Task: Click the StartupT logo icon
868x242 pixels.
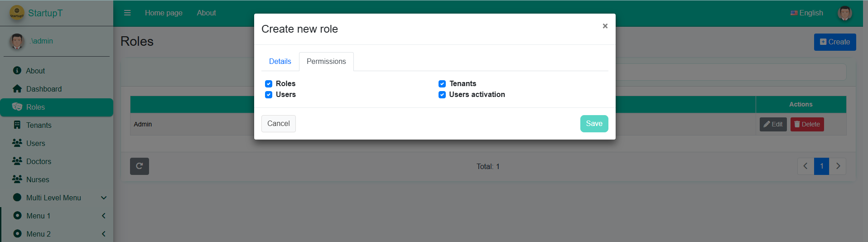Action: point(17,13)
